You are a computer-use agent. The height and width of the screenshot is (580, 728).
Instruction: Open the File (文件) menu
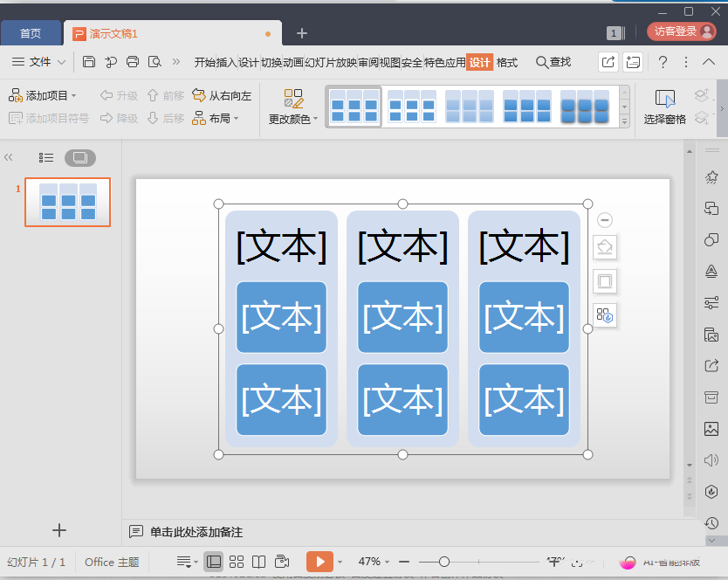coord(39,62)
